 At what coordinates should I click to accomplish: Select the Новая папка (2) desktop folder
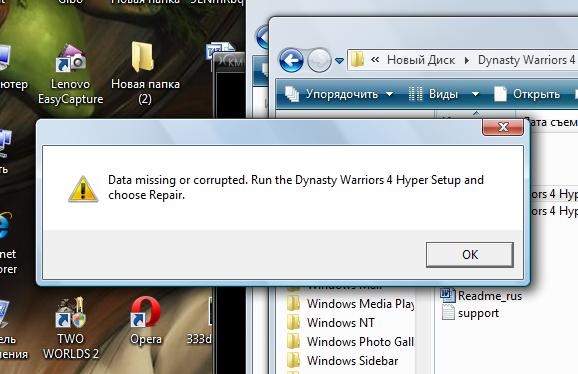click(x=145, y=74)
